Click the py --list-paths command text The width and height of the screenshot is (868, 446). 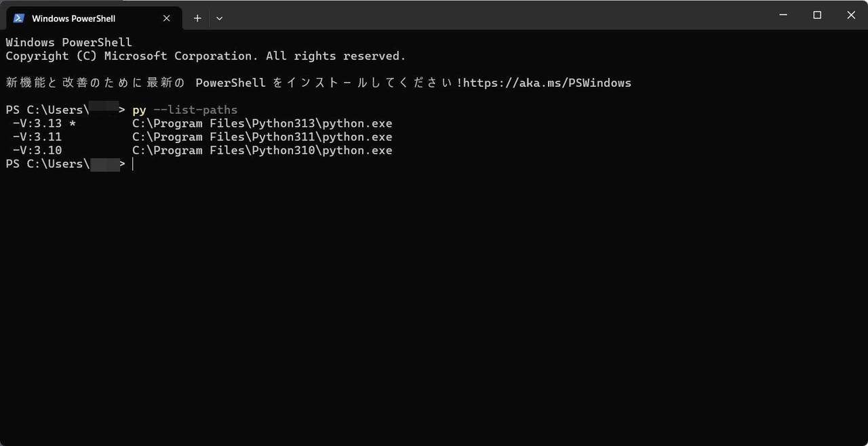coord(185,110)
